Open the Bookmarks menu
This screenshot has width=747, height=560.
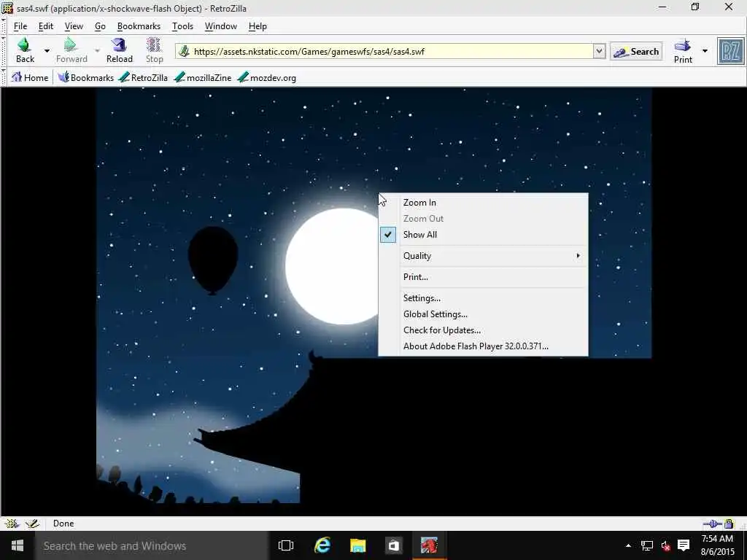[x=139, y=26]
